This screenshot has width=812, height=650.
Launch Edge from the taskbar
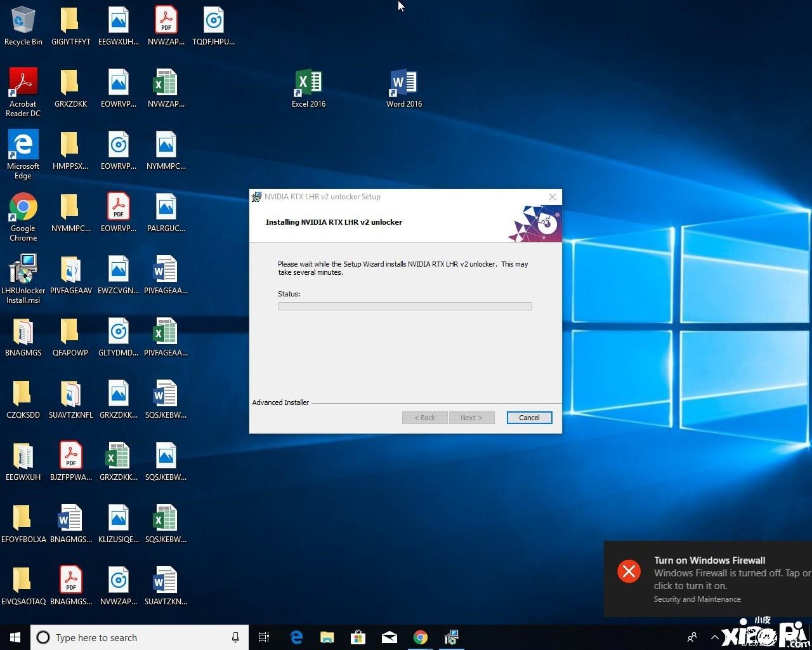point(296,637)
